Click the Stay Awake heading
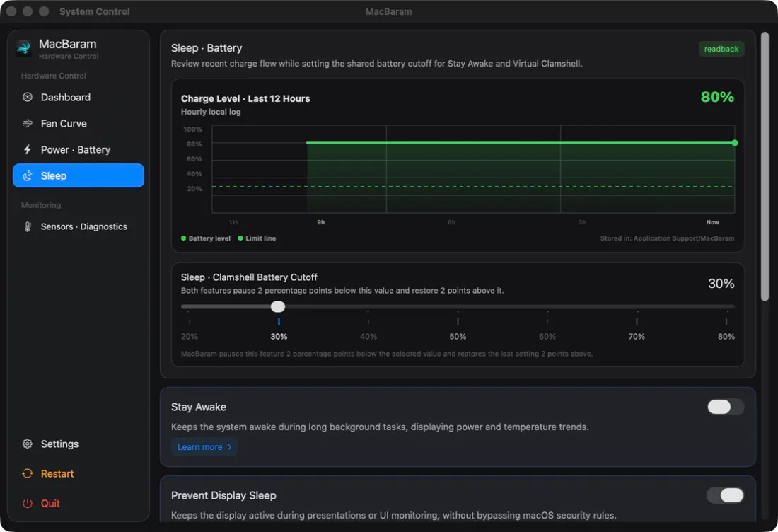The image size is (778, 532). [x=199, y=407]
